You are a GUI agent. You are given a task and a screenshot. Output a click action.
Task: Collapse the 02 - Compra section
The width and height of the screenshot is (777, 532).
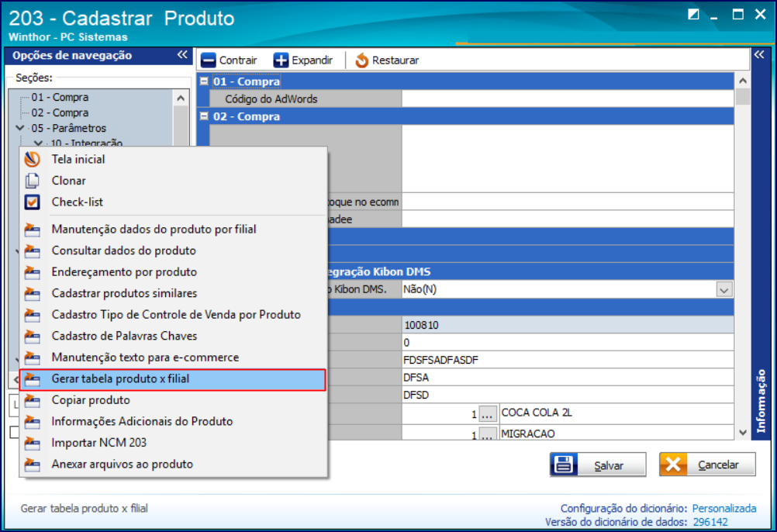point(204,116)
